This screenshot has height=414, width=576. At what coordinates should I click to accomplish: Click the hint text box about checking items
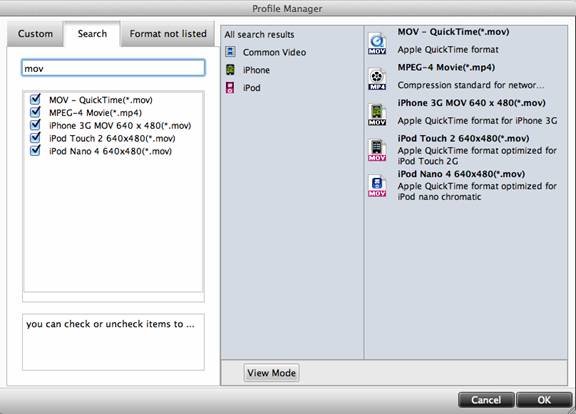pyautogui.click(x=113, y=342)
